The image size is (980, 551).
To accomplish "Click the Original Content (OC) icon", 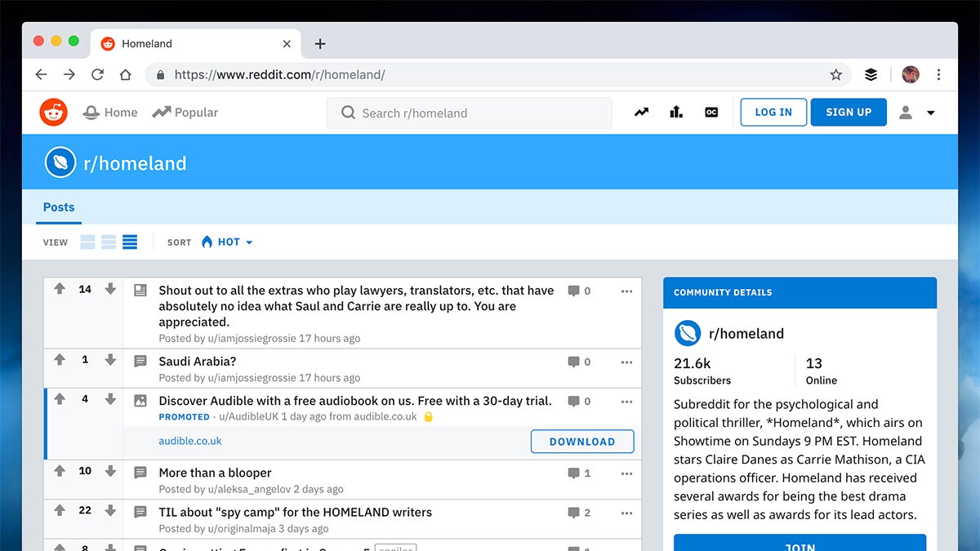I will click(x=710, y=112).
